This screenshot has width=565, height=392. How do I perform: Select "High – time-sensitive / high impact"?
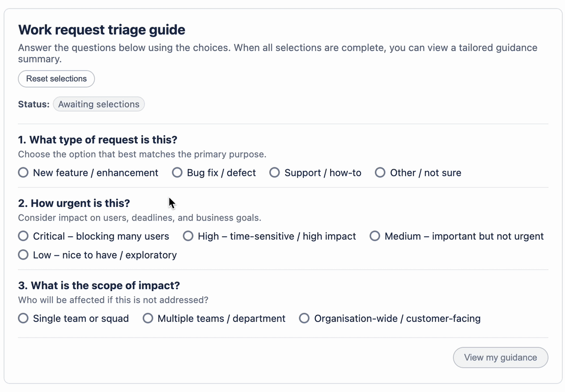click(x=188, y=236)
